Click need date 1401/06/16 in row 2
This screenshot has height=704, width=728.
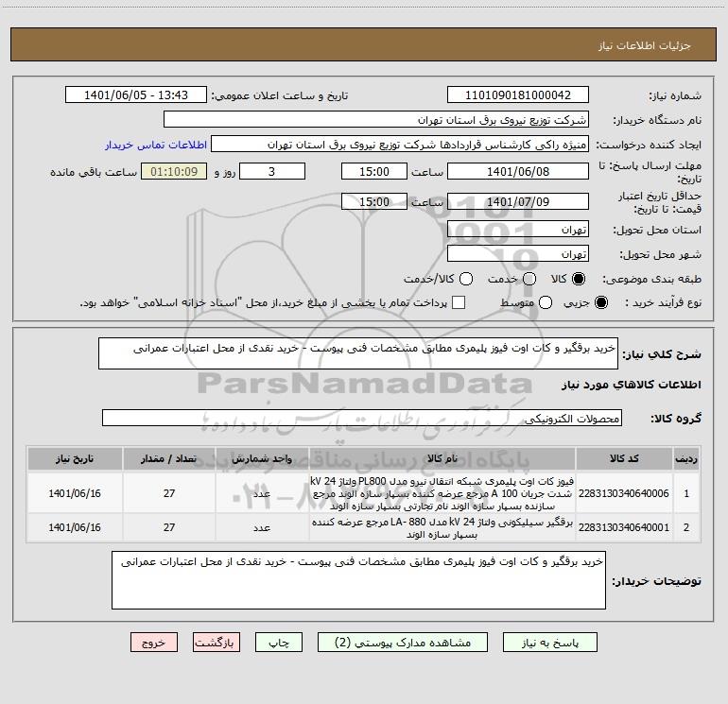point(75,527)
